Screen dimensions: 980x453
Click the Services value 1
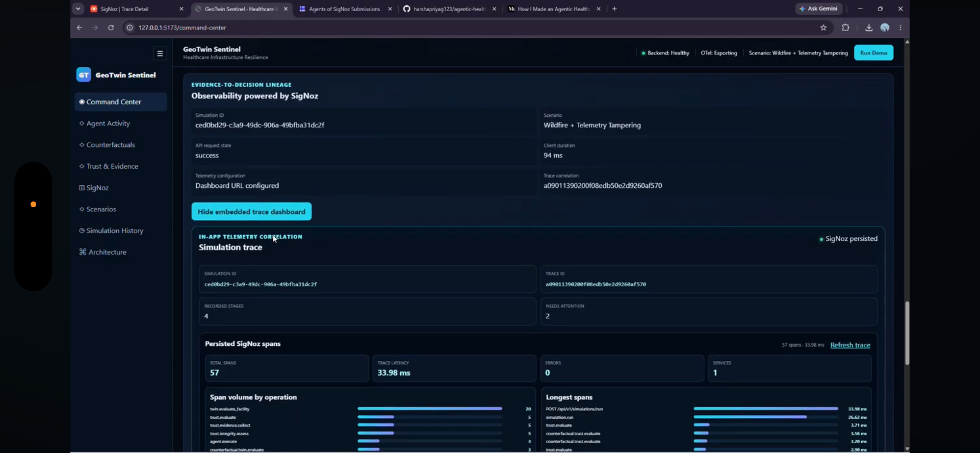[715, 373]
